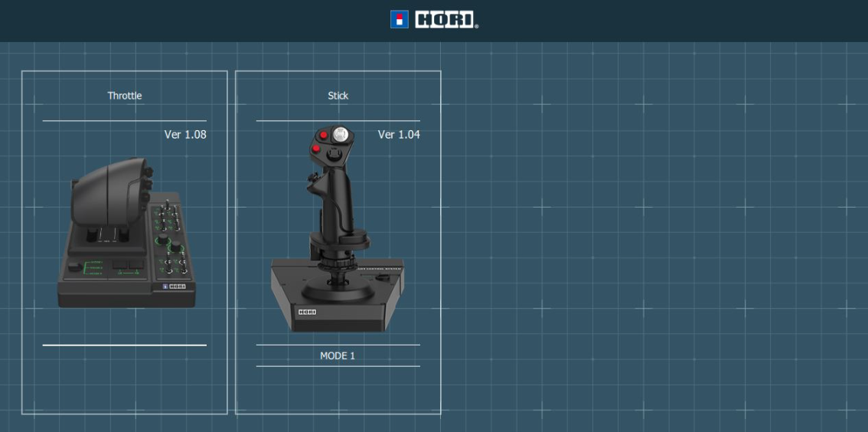This screenshot has height=432, width=868.
Task: Click the blue HORI square logo icon
Action: tap(399, 20)
